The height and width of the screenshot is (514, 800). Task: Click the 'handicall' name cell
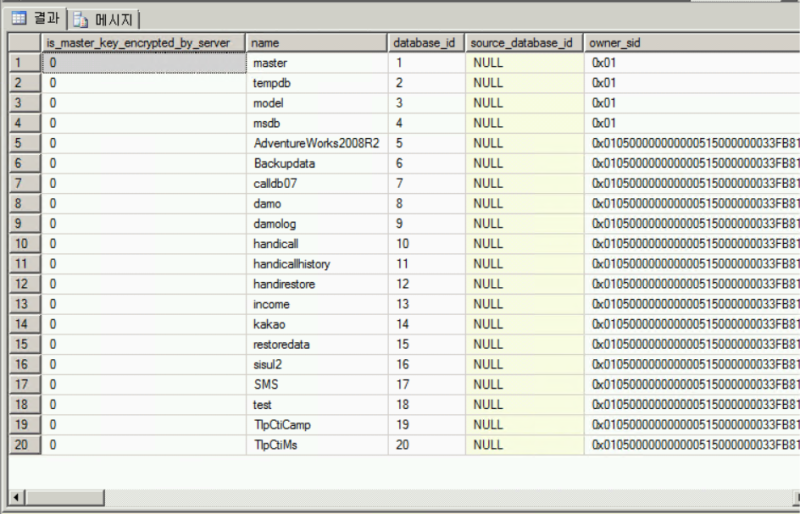317,243
